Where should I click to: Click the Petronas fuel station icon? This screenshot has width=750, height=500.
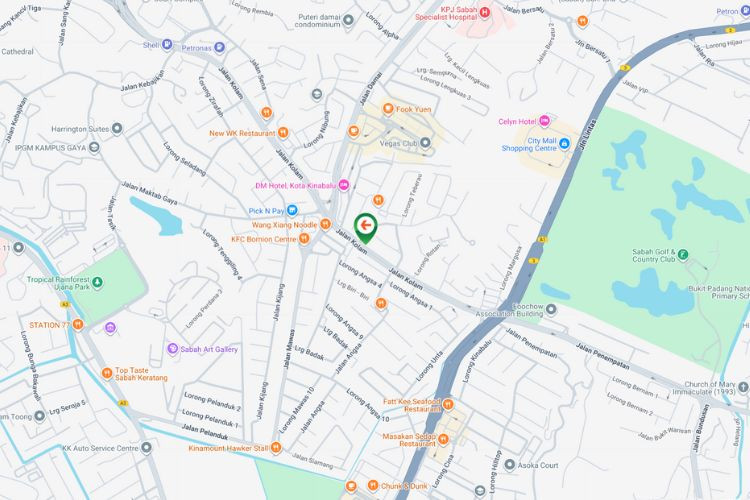[x=219, y=47]
